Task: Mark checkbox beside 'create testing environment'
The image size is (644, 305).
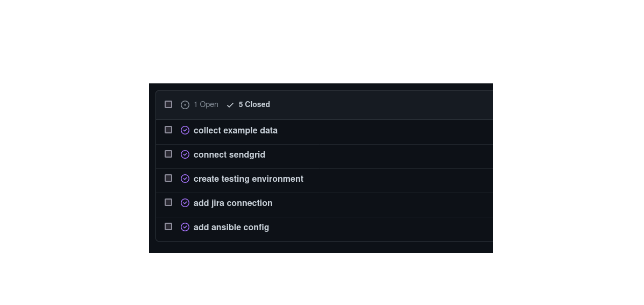Action: point(168,178)
